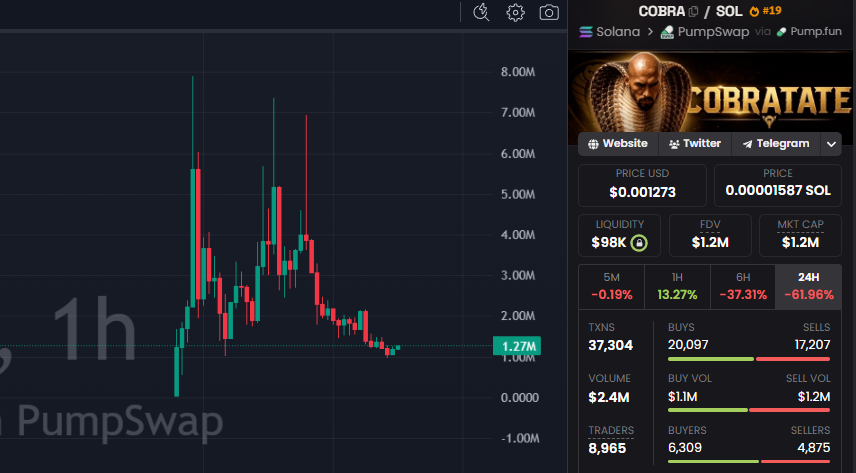856x473 pixels.
Task: Click the SELLS 17,207 value
Action: point(812,345)
